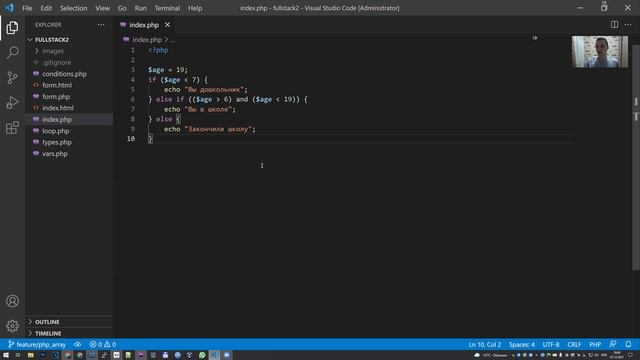Open .gitignore in the explorer

pos(57,62)
